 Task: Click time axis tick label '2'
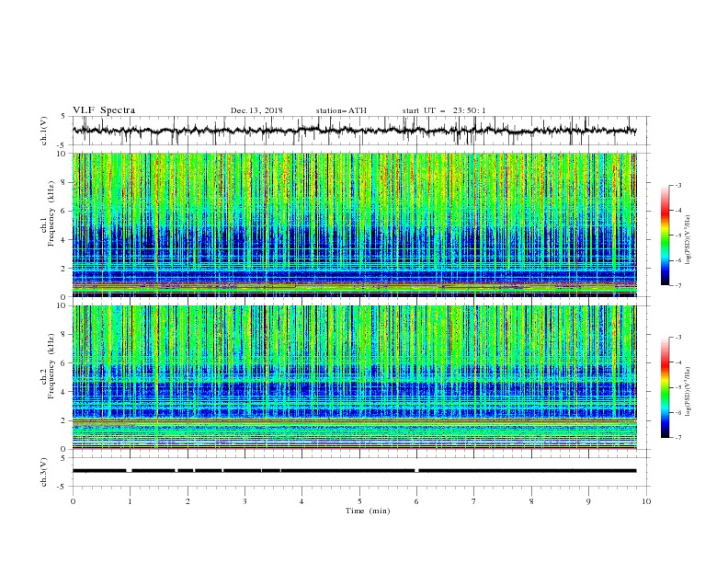click(188, 501)
